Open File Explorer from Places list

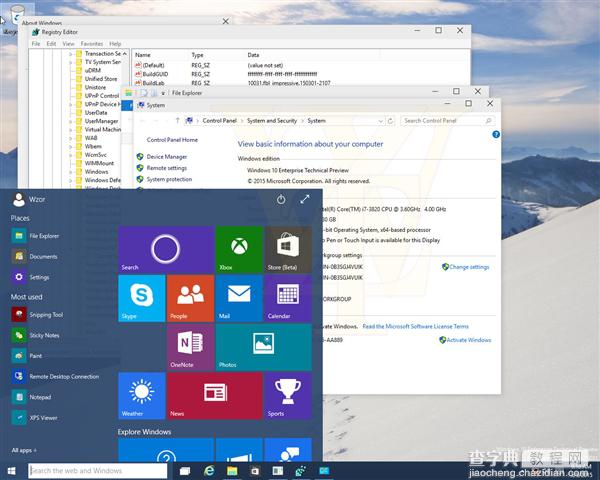pyautogui.click(x=36, y=236)
